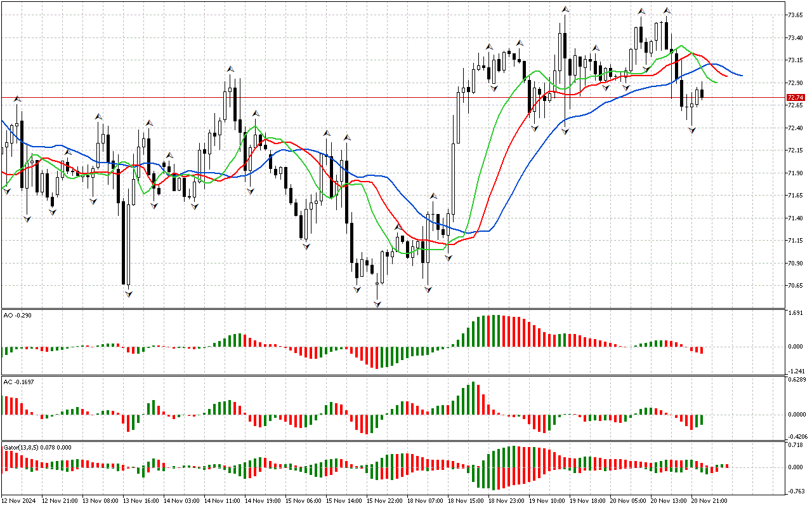The height and width of the screenshot is (508, 812).
Task: Click the 14 Nov 19:00 time label
Action: click(263, 501)
